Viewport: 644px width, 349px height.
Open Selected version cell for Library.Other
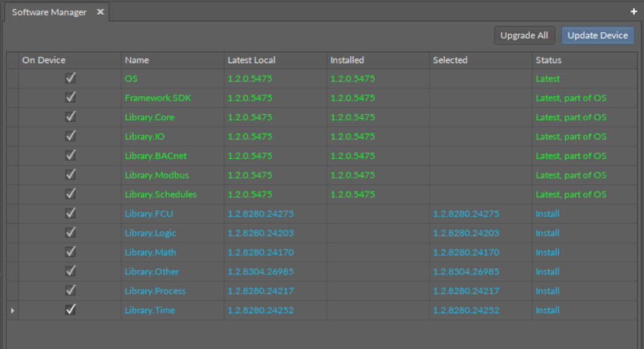(x=465, y=272)
